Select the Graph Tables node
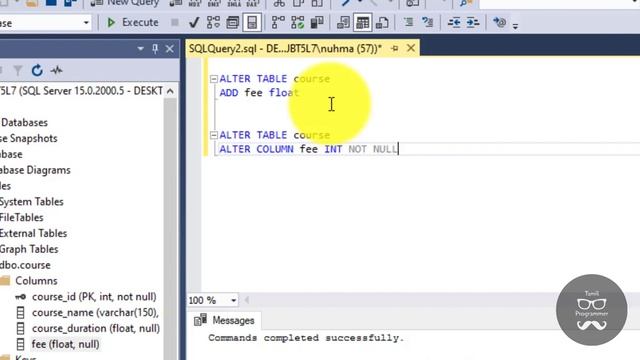The width and height of the screenshot is (640, 360). tap(29, 249)
